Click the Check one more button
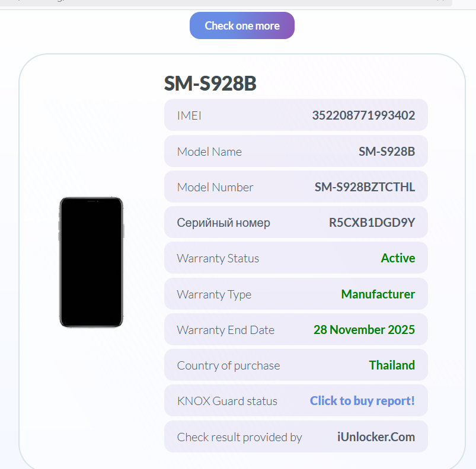The height and width of the screenshot is (469, 476). coord(242,25)
